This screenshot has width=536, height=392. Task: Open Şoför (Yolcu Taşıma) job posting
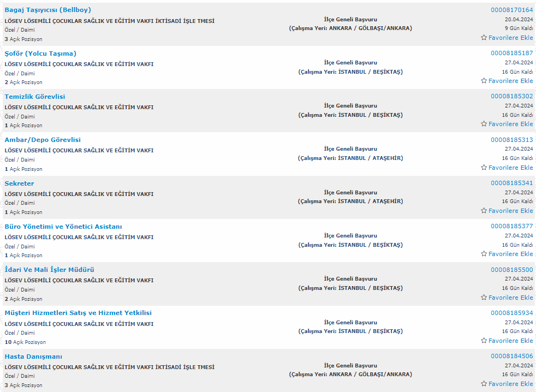(x=40, y=54)
